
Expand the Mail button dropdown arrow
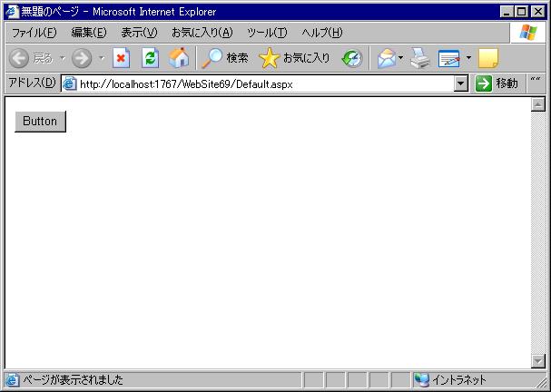pos(400,58)
